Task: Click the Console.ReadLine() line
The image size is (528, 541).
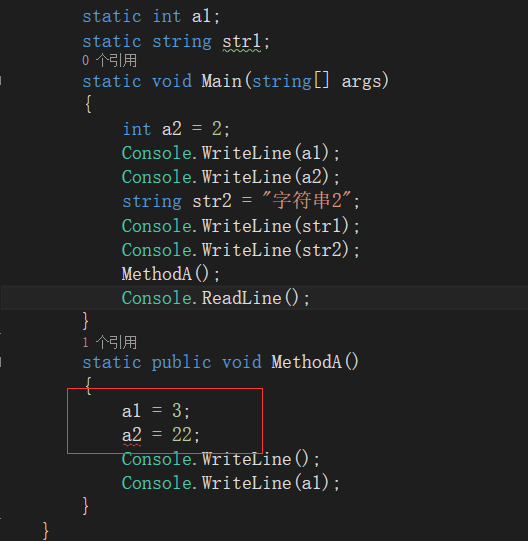Action: [216, 298]
